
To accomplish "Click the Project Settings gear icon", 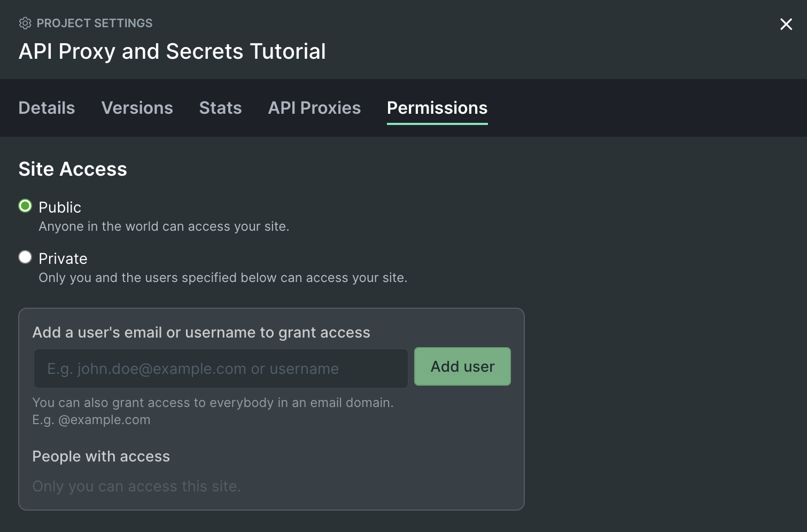I will 25,23.
